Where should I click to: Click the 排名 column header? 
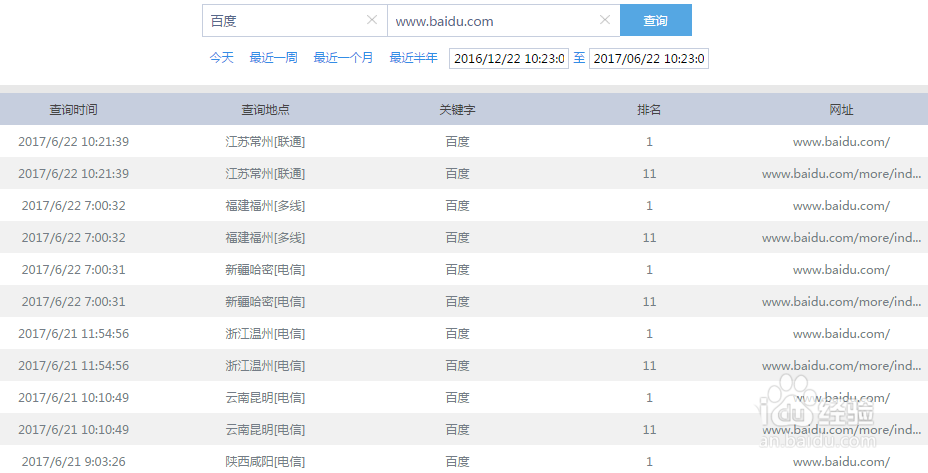click(x=649, y=110)
